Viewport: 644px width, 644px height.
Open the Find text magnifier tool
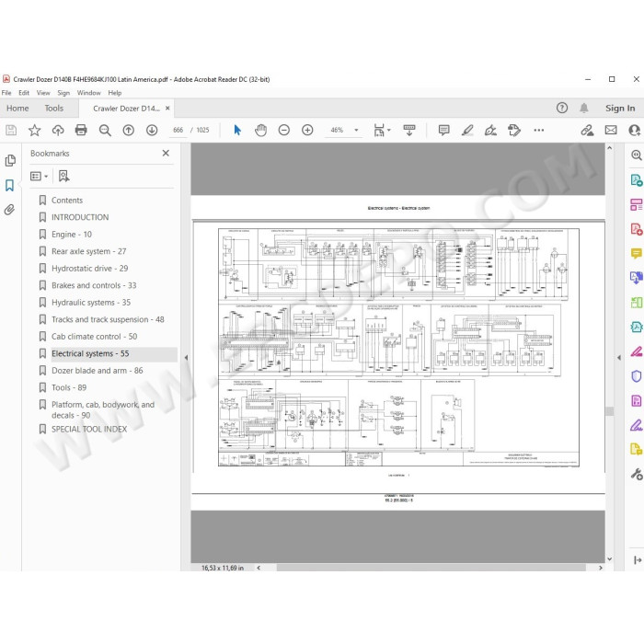(105, 131)
